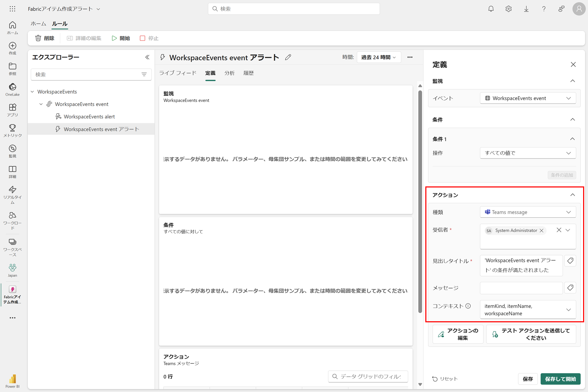The width and height of the screenshot is (588, 392).
Task: Open ワークスペース in the sidebar
Action: [x=13, y=247]
